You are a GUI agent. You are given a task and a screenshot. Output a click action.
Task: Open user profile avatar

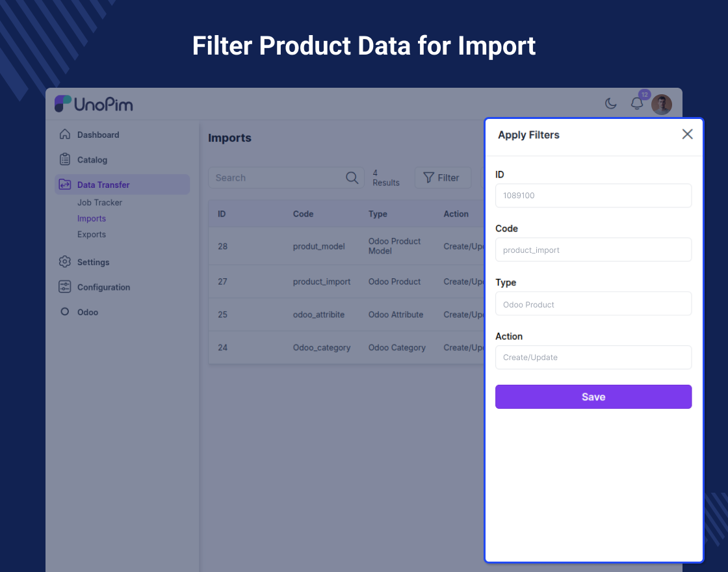[662, 105]
